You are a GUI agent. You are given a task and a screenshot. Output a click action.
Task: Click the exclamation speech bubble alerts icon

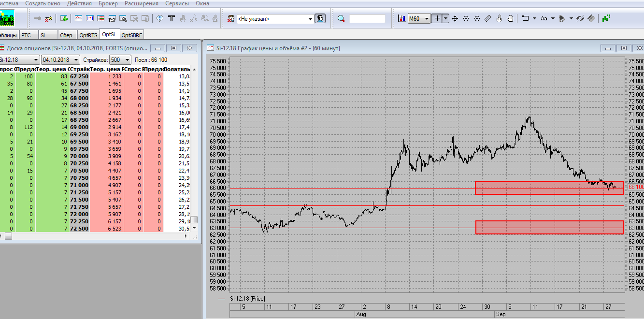(160, 18)
